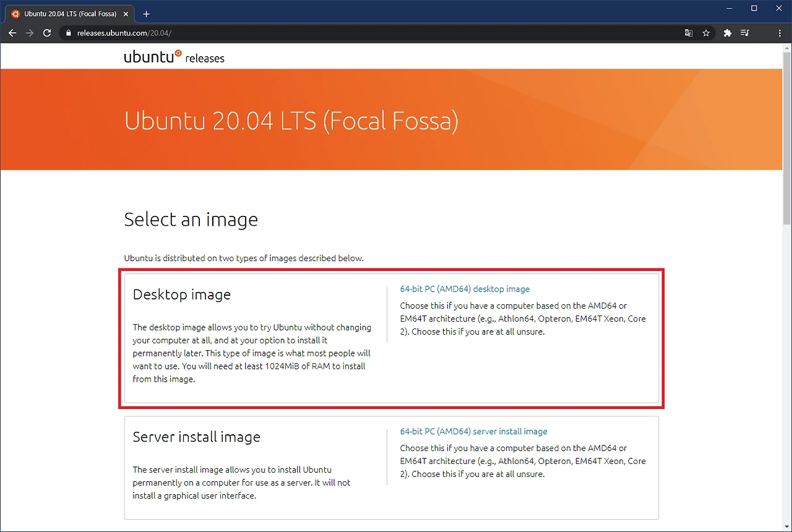Click the "Select an image" heading
Viewport: 792px width, 532px height.
[x=191, y=220]
